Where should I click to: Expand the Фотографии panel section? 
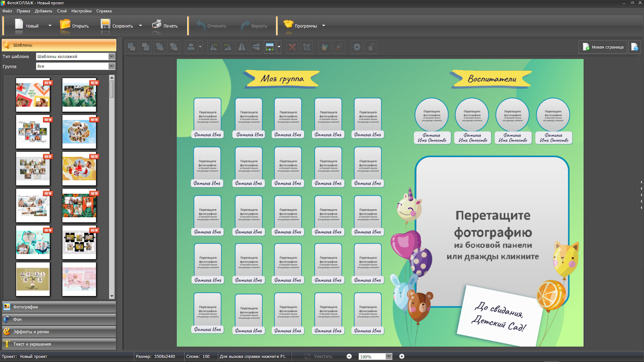coord(59,307)
